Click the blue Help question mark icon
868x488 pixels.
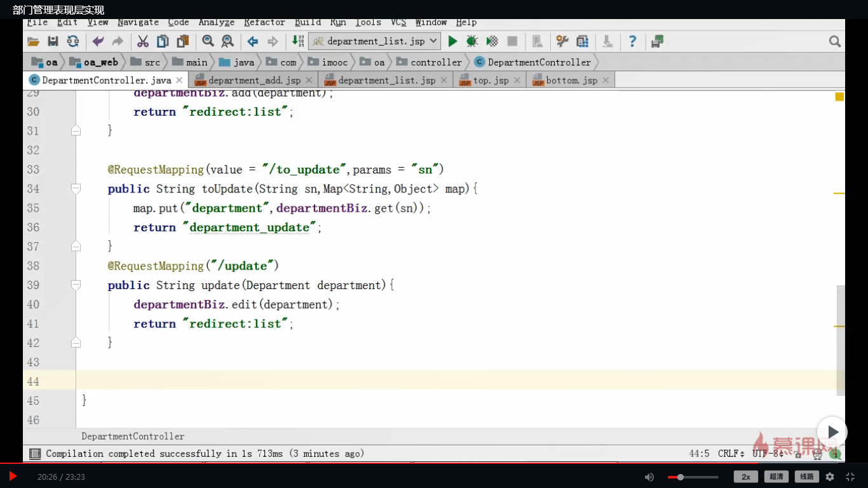point(632,41)
